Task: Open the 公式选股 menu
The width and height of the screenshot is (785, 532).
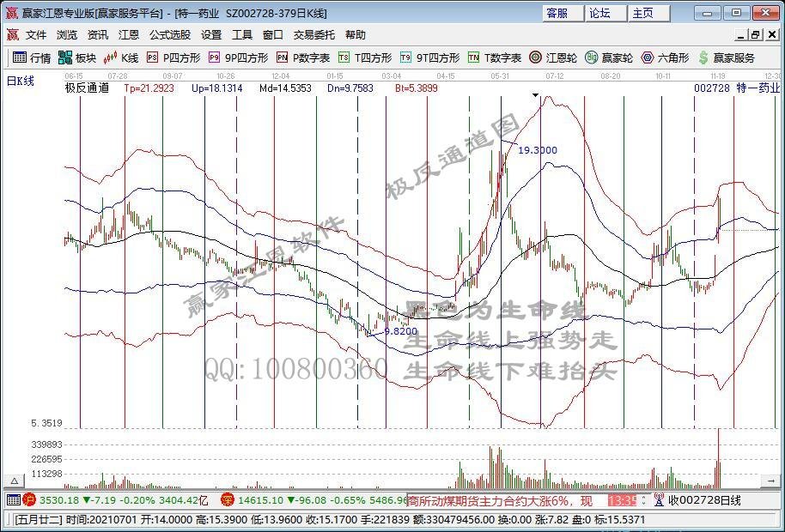Action: (170, 35)
